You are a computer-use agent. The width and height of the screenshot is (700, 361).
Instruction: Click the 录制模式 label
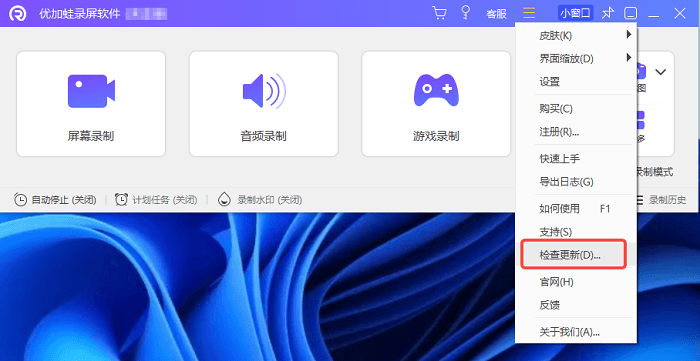[x=655, y=172]
